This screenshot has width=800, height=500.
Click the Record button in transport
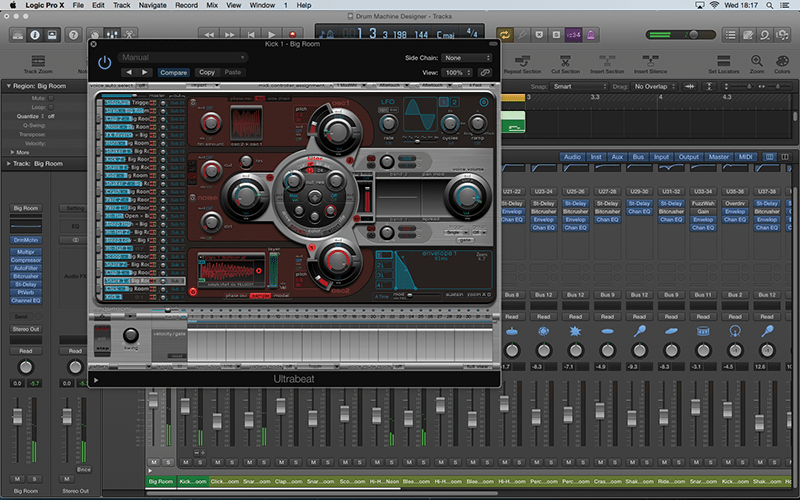pyautogui.click(x=292, y=35)
